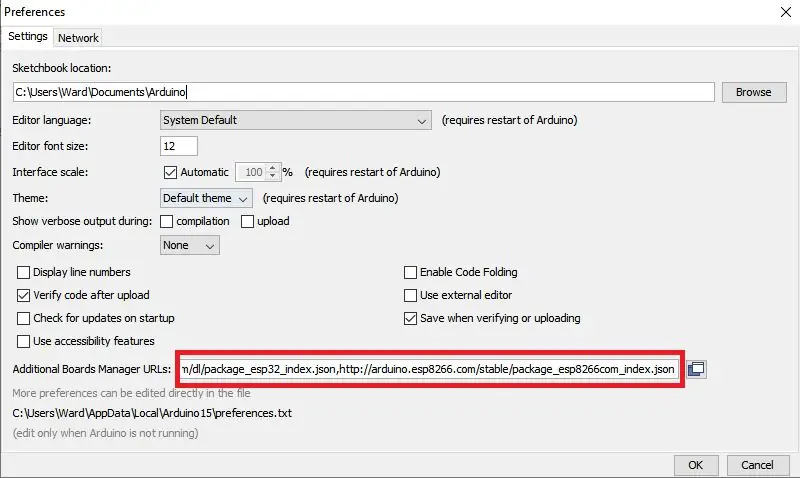Viewport: 800px width, 478px height.
Task: Confirm preferences with the OK button
Action: click(x=695, y=465)
